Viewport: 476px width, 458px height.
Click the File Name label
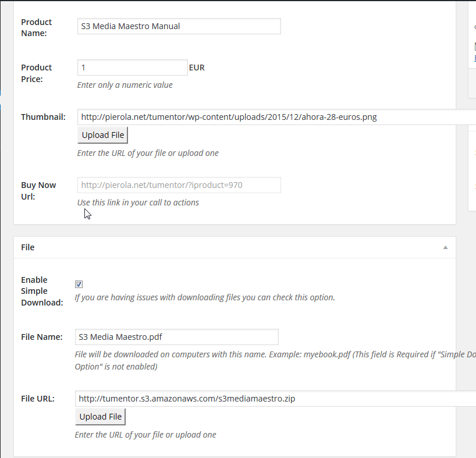coord(41,337)
